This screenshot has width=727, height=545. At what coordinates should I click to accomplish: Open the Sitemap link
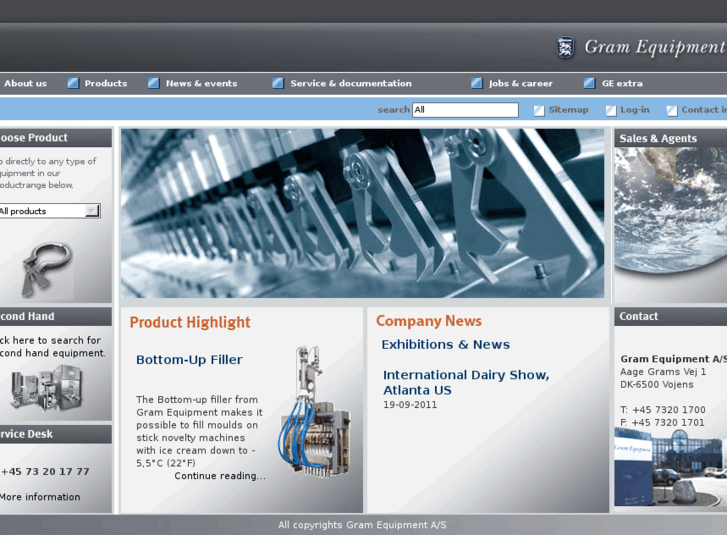tap(568, 110)
